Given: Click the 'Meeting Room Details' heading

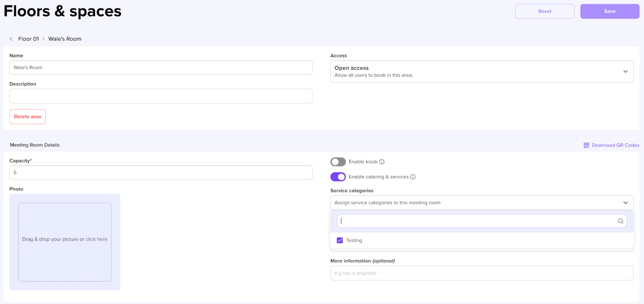Looking at the screenshot, I should coord(35,145).
